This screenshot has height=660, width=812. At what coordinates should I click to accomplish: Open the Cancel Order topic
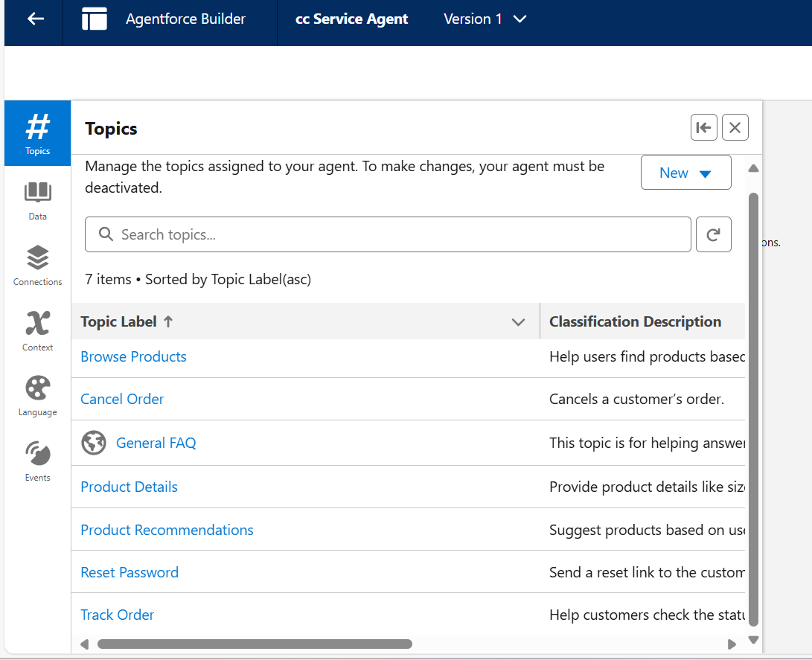click(122, 400)
